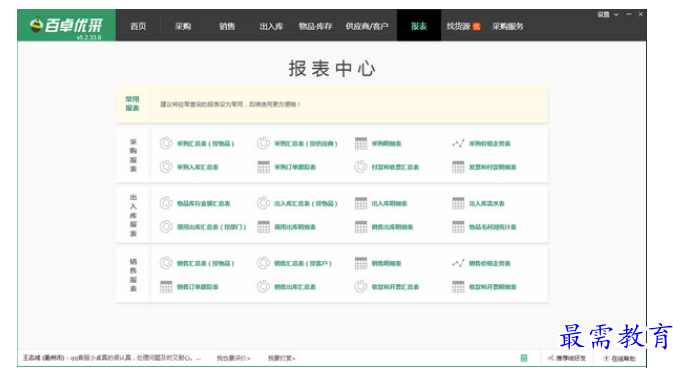The height and width of the screenshot is (368, 681).
Task: Click the 销售出库汇总表 pie icon
Action: pyautogui.click(x=263, y=287)
